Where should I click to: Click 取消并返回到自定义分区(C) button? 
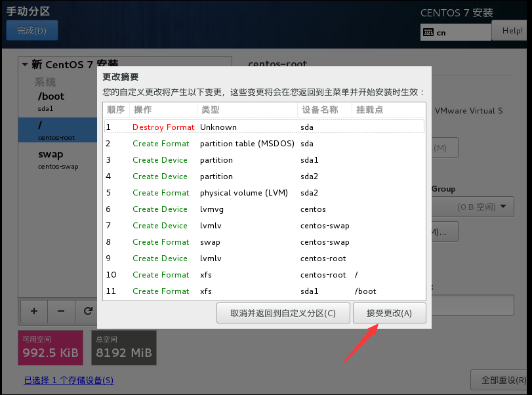283,313
